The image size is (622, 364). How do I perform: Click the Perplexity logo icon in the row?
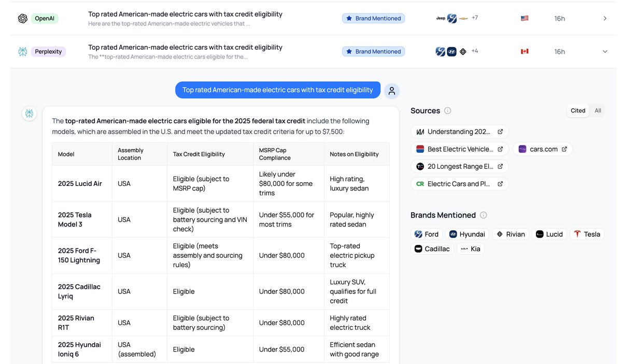point(22,51)
